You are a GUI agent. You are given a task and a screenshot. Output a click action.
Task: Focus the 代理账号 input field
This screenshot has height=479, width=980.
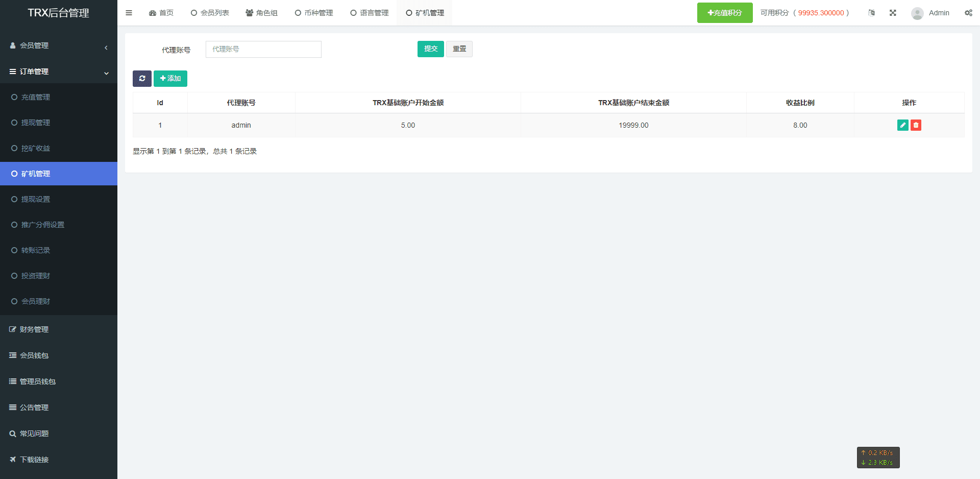click(263, 49)
